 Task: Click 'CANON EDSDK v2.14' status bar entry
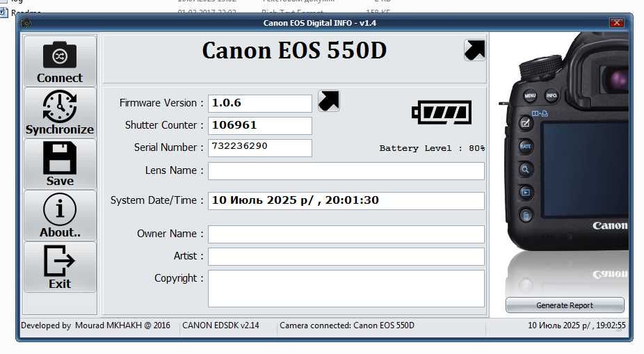(220, 325)
